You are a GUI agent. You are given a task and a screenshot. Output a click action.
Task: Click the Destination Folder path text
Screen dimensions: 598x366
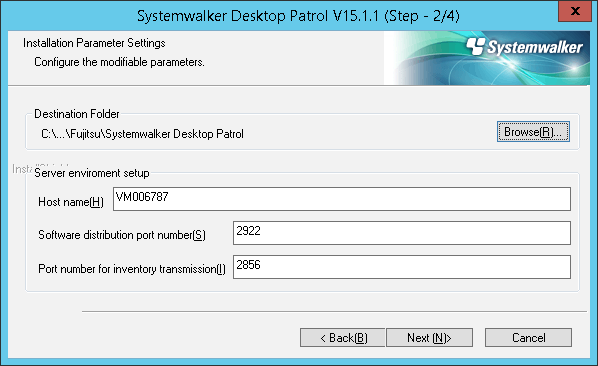click(142, 134)
